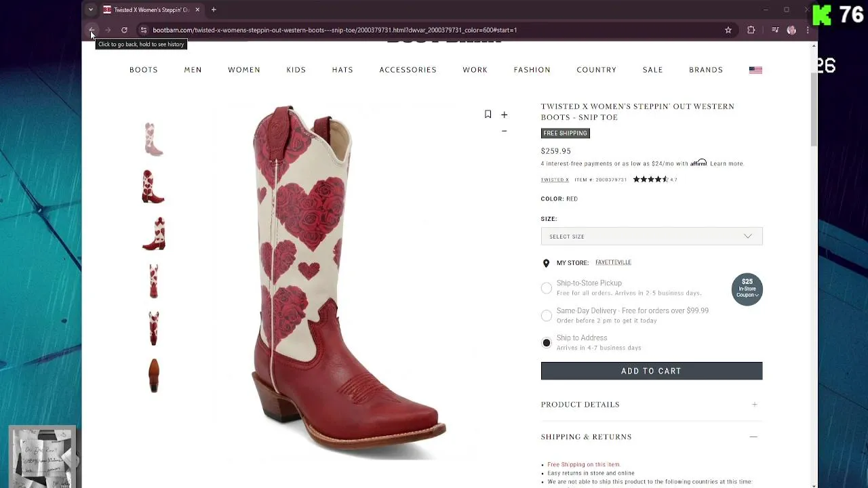This screenshot has width=868, height=488.
Task: Click the US flag country icon
Action: pyautogui.click(x=755, y=70)
